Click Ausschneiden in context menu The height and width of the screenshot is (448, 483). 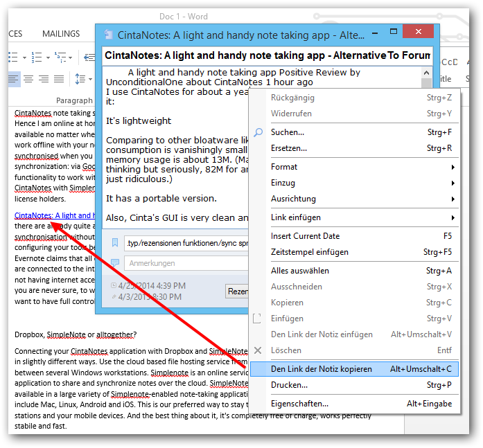(354, 287)
